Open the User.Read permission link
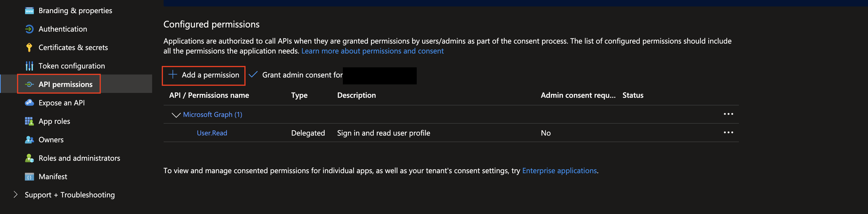This screenshot has height=214, width=868. pos(212,133)
